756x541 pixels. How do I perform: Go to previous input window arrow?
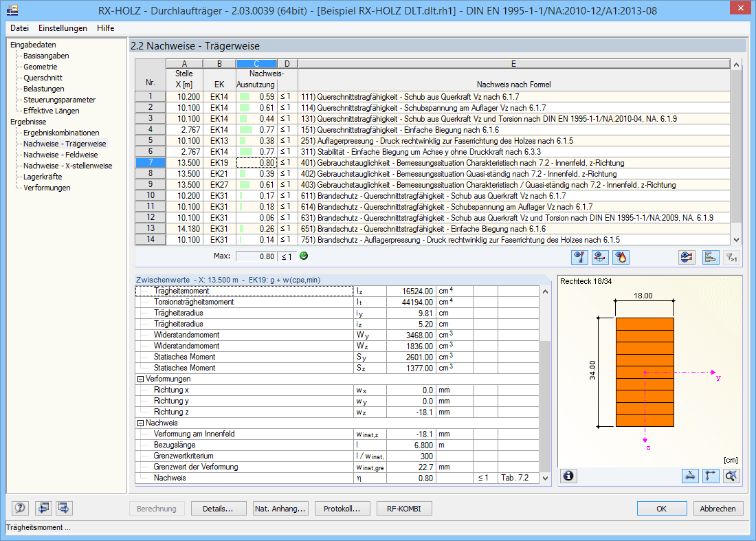[43, 508]
